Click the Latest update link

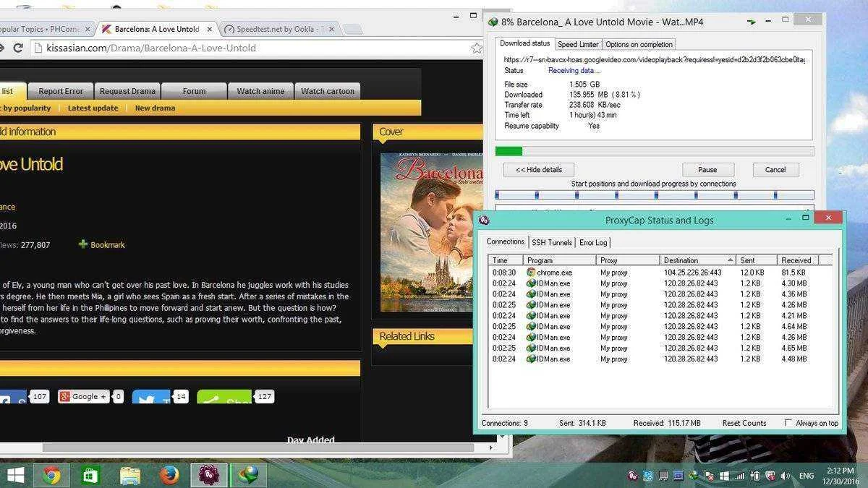pos(93,108)
